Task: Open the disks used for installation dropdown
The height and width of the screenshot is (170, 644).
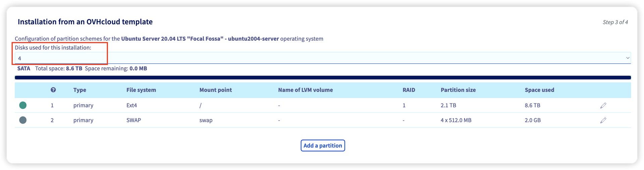Action: point(322,58)
